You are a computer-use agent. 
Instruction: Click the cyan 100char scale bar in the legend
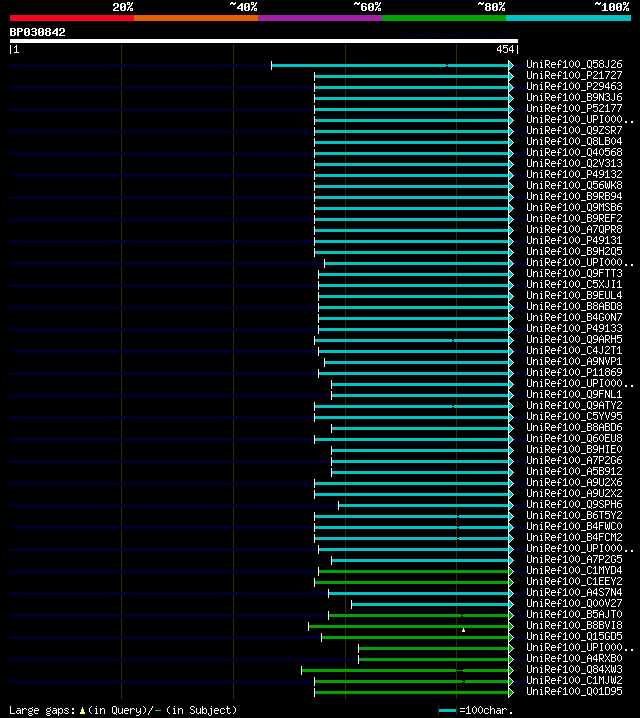(447, 711)
